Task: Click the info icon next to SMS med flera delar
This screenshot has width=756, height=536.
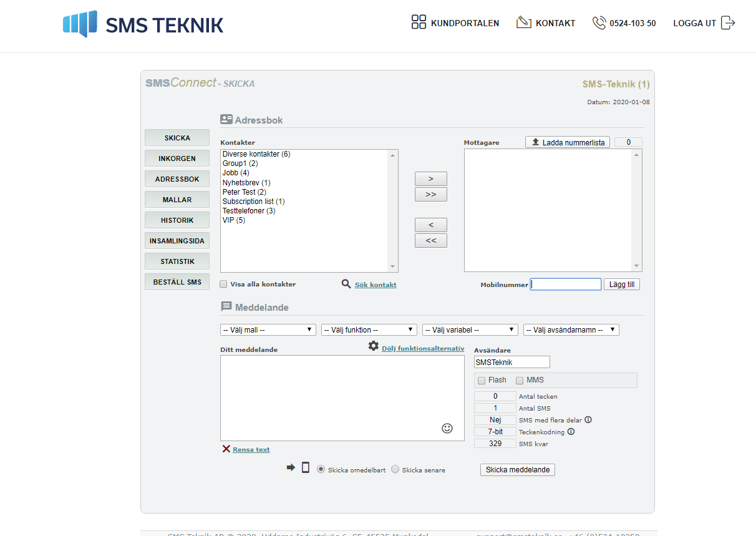Action: 588,420
